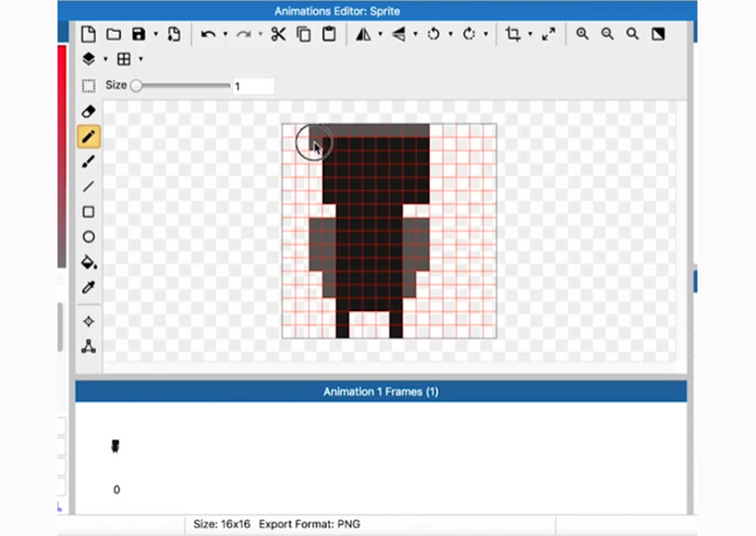
Task: Select the Pencil tool
Action: (x=89, y=137)
